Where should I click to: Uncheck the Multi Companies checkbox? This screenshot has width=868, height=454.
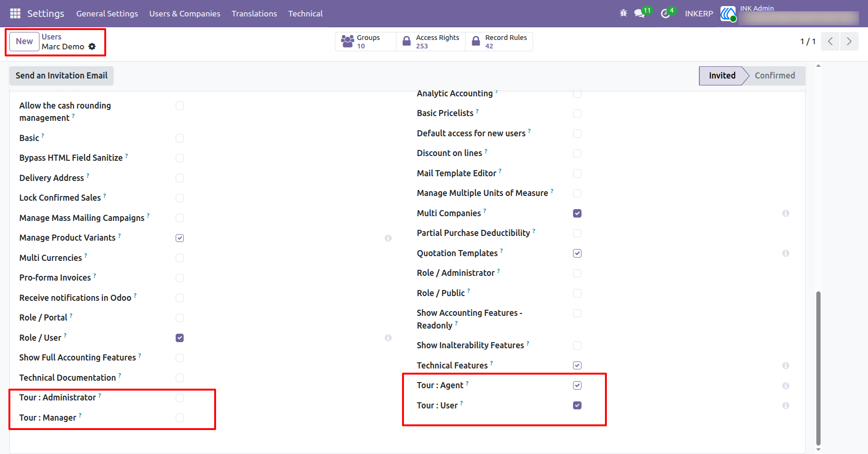[x=577, y=213]
